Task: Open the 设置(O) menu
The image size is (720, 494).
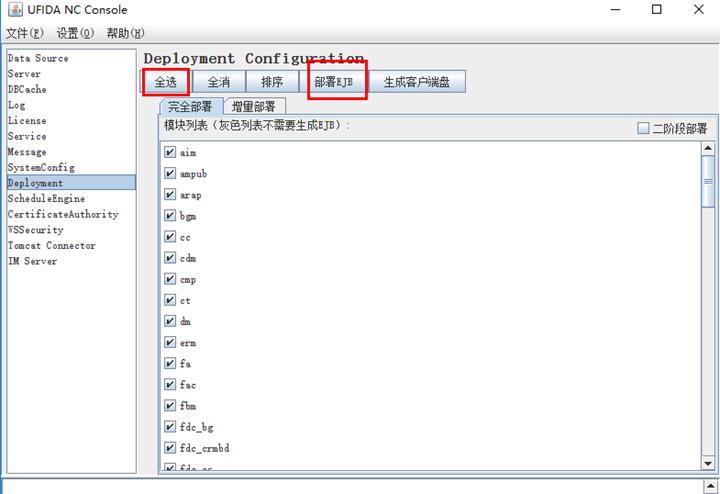Action: [75, 33]
